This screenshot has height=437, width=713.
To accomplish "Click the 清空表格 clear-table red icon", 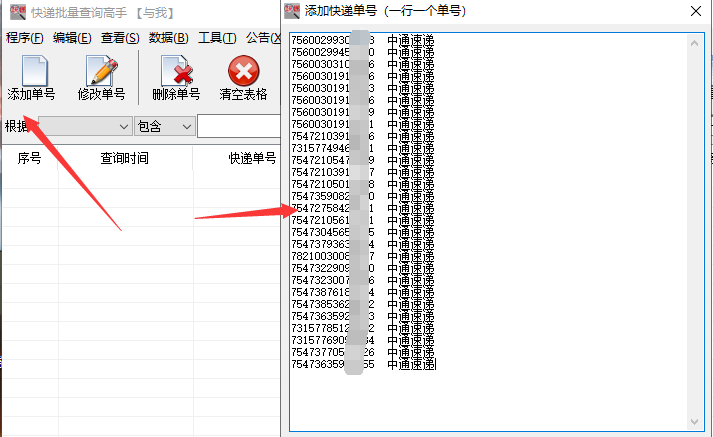I will click(243, 70).
